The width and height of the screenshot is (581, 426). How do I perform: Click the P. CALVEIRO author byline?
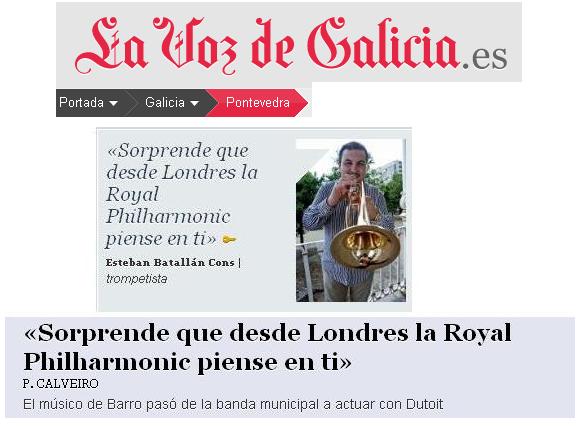60,384
